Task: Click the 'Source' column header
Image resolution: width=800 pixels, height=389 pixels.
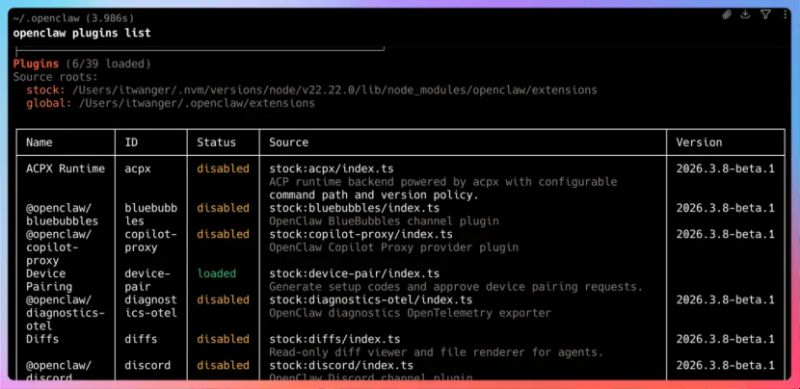Action: pyautogui.click(x=289, y=142)
